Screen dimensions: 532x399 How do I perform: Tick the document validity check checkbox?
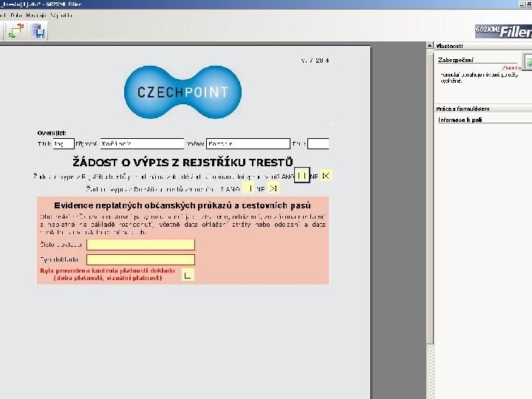(x=188, y=274)
